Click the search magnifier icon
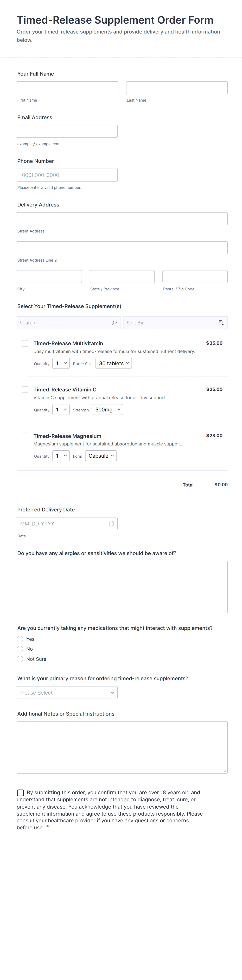 pos(114,323)
